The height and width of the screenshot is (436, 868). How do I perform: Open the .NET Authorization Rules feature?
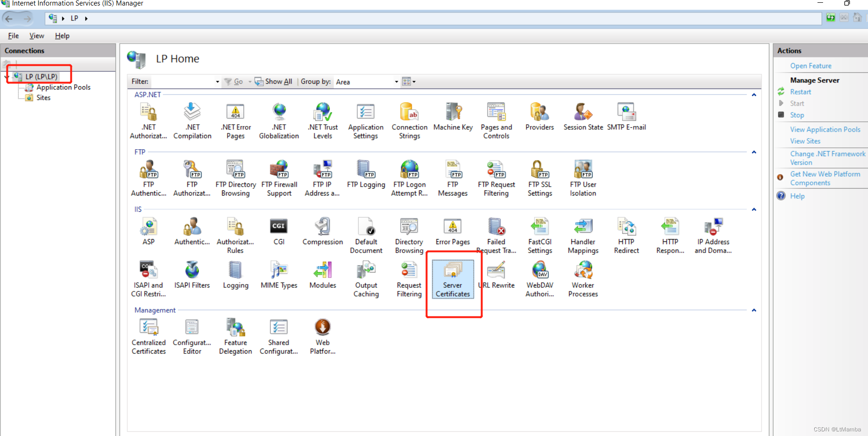click(148, 121)
